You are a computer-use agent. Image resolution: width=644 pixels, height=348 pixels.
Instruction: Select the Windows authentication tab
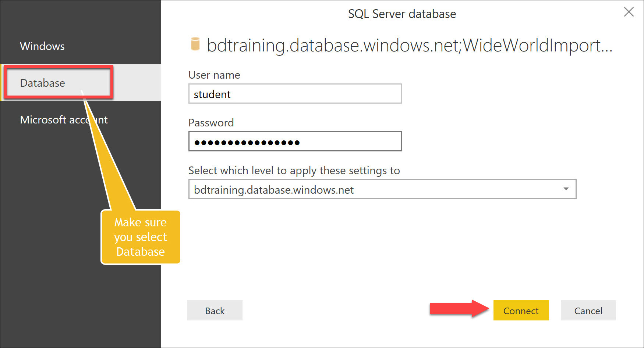coord(80,46)
